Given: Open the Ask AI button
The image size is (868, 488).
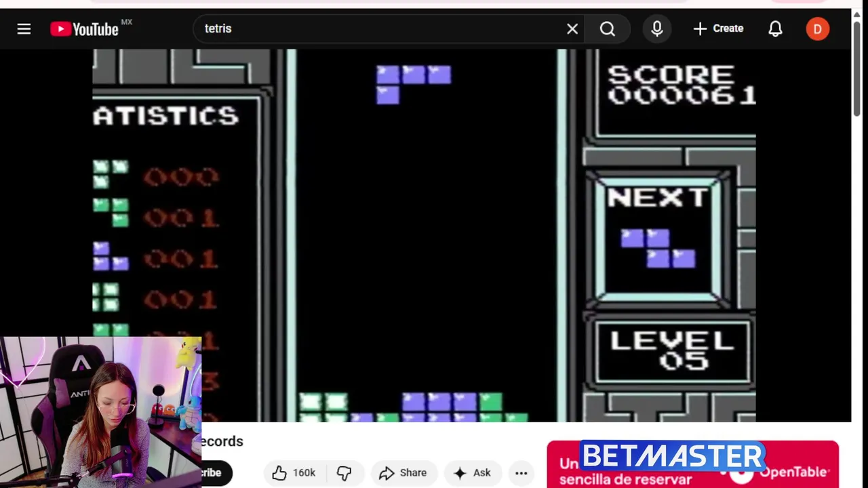Looking at the screenshot, I should 472,472.
